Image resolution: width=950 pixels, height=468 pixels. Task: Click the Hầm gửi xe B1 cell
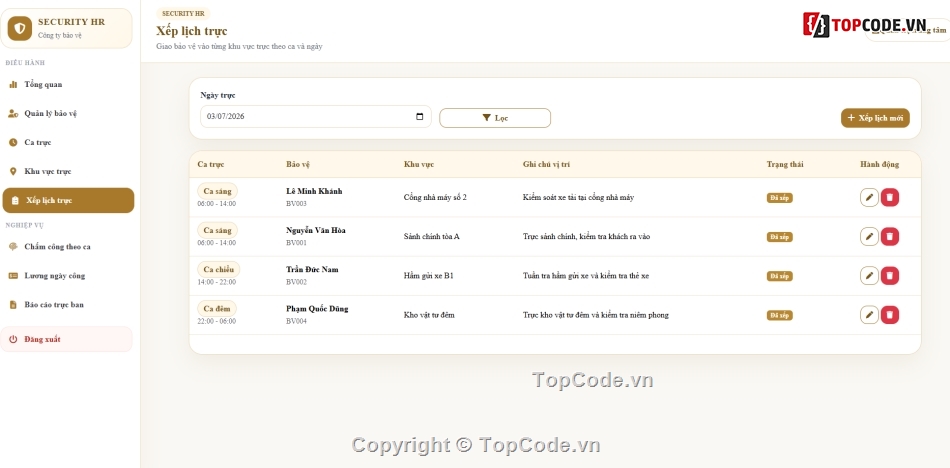[x=428, y=276]
